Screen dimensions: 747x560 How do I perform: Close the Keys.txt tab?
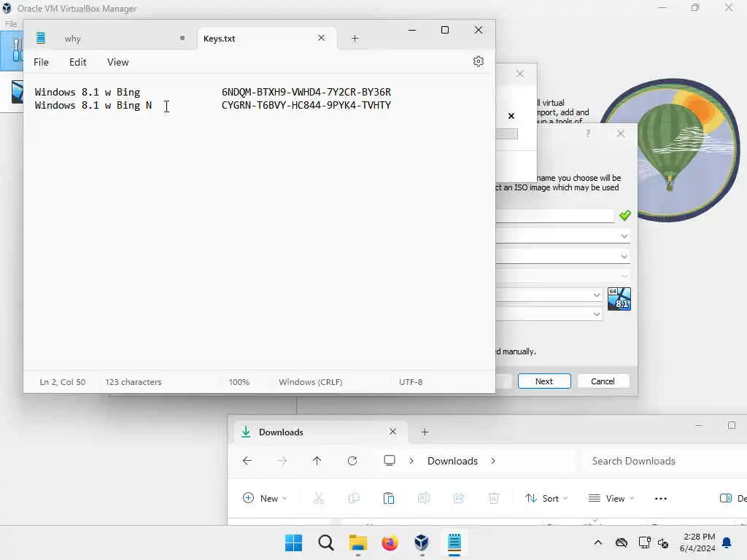point(322,38)
